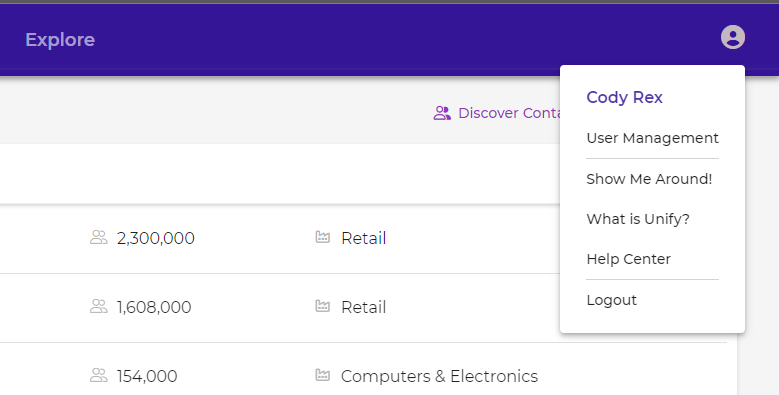Open What is Unify? menu item
Screen dimensions: 779x395
pos(638,219)
